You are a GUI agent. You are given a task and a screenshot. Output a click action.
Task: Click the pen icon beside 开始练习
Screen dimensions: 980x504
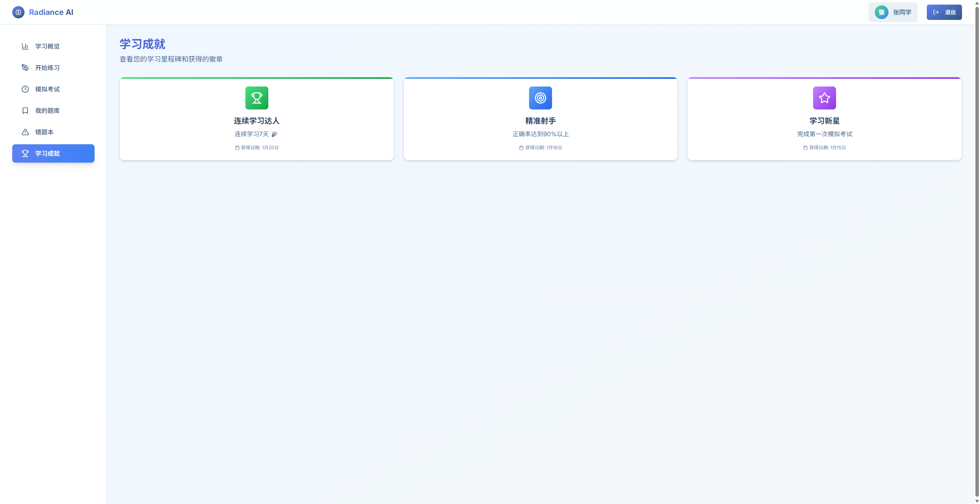[25, 68]
